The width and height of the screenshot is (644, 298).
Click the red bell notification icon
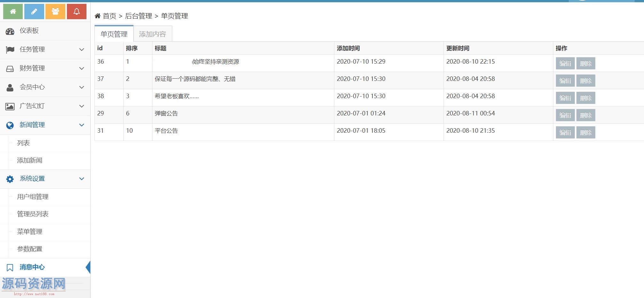[x=77, y=12]
